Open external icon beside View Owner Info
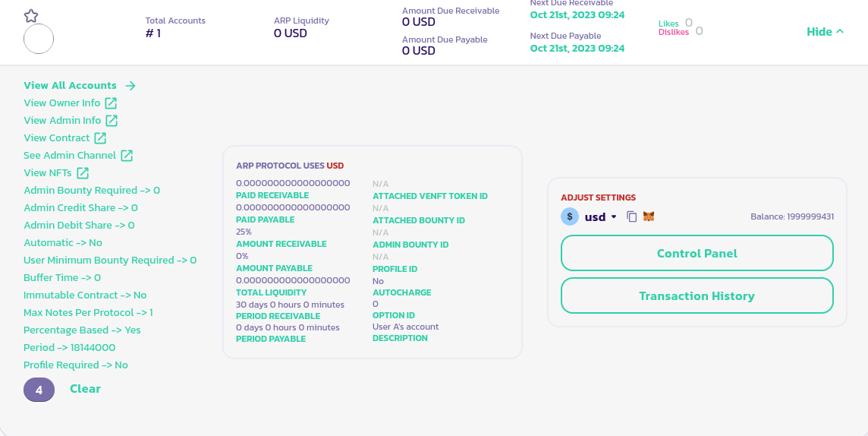 pyautogui.click(x=111, y=103)
